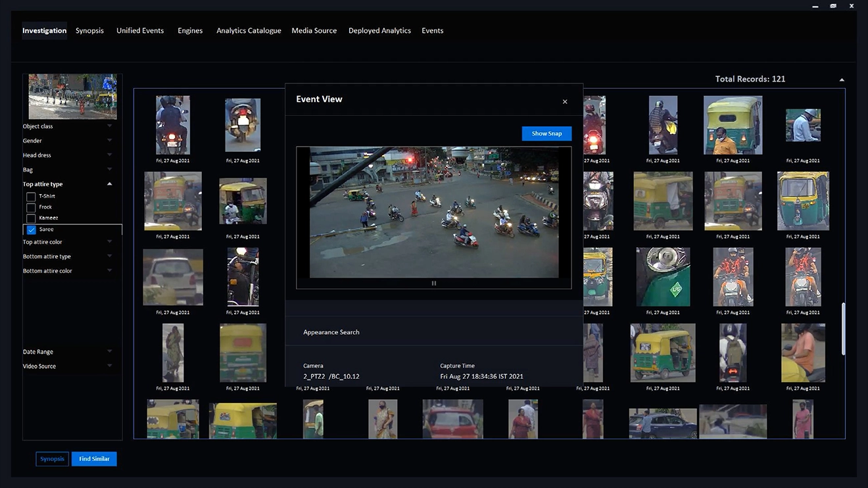Collapse the Total Records panel arrow
Image resolution: width=868 pixels, height=488 pixels.
click(x=842, y=80)
